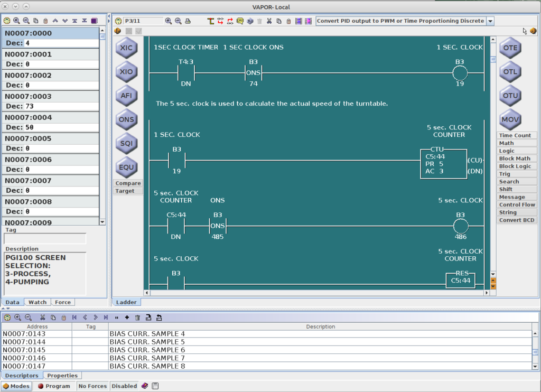Viewport: 541px width, 392px height.
Task: Select the EQU equal instruction tool
Action: click(126, 167)
